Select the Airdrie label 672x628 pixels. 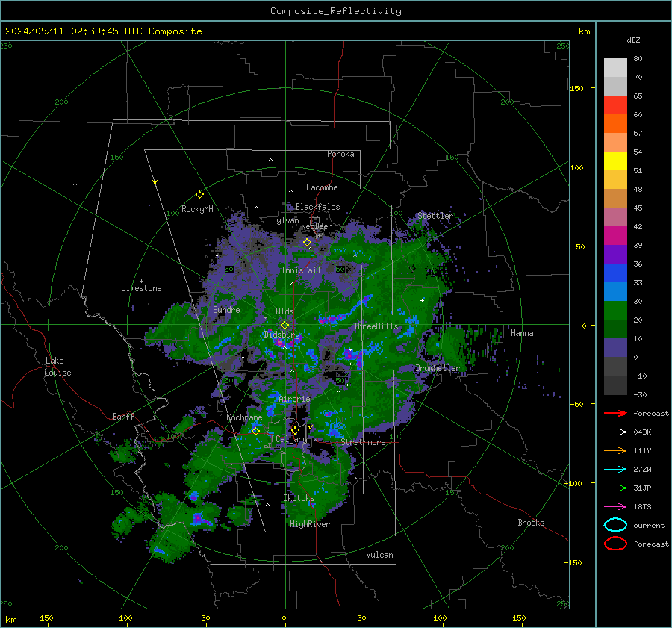point(294,399)
